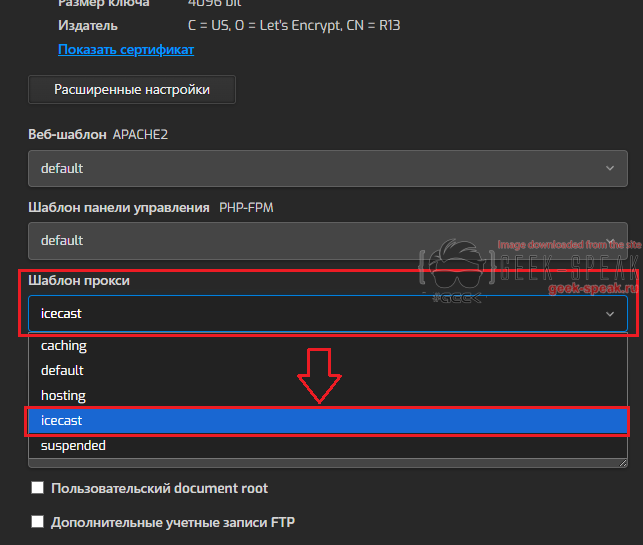643x545 pixels.
Task: Click chevron arrow on PHP-FPM template select
Action: point(610,240)
